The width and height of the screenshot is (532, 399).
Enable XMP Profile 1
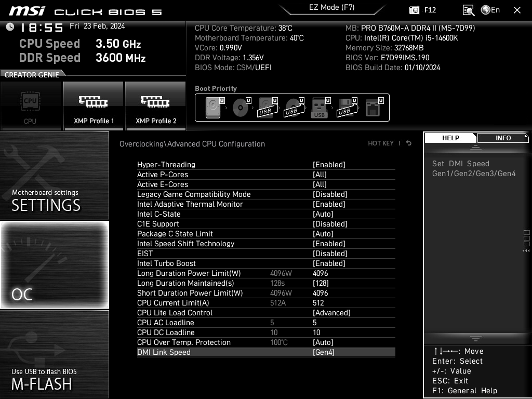(94, 105)
